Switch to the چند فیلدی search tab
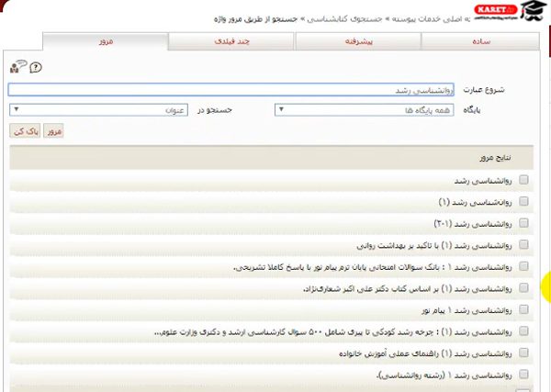551x392 pixels. 231,41
